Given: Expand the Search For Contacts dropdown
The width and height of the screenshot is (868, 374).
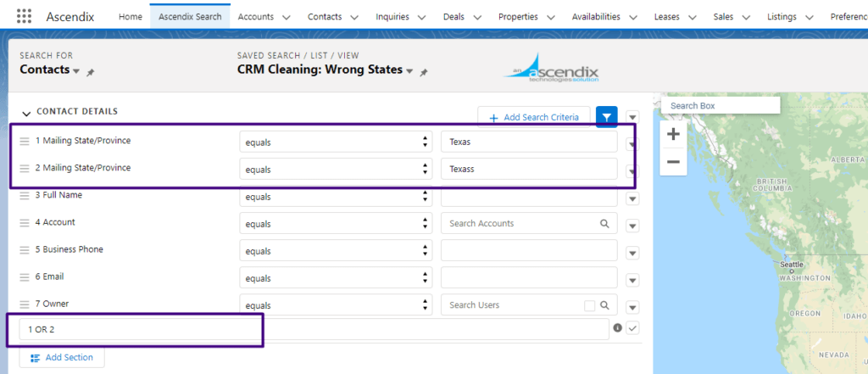Looking at the screenshot, I should click(x=76, y=71).
